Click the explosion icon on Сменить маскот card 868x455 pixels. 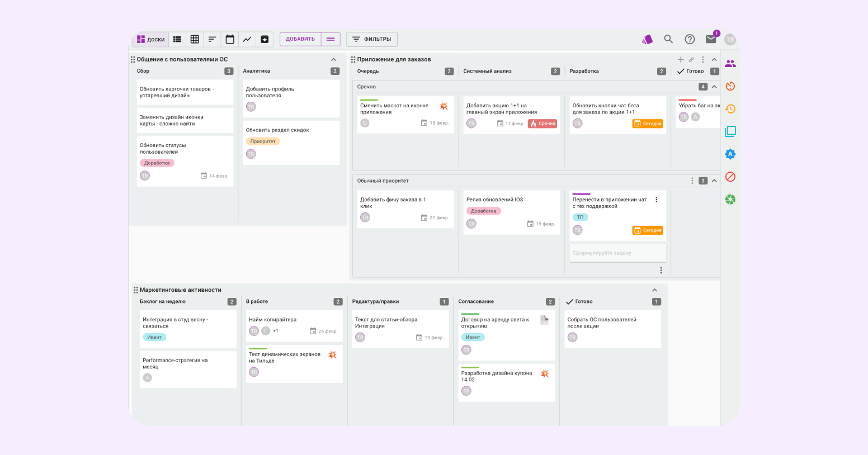tap(444, 106)
